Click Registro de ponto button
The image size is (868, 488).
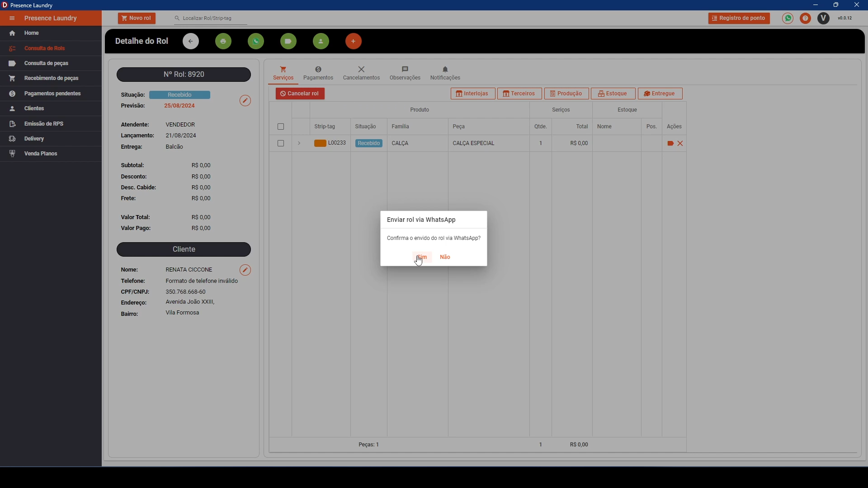[x=739, y=18]
